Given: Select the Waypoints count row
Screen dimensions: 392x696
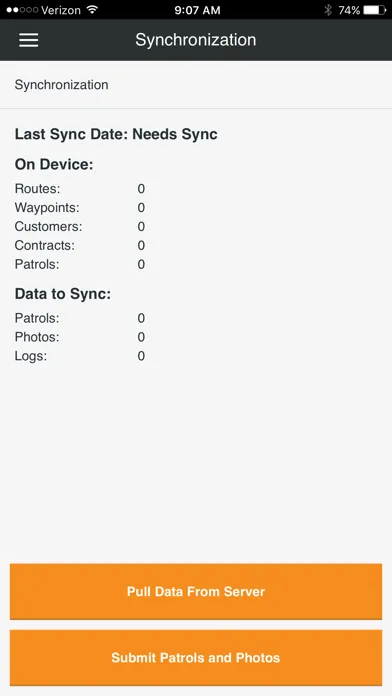Looking at the screenshot, I should [x=80, y=208].
